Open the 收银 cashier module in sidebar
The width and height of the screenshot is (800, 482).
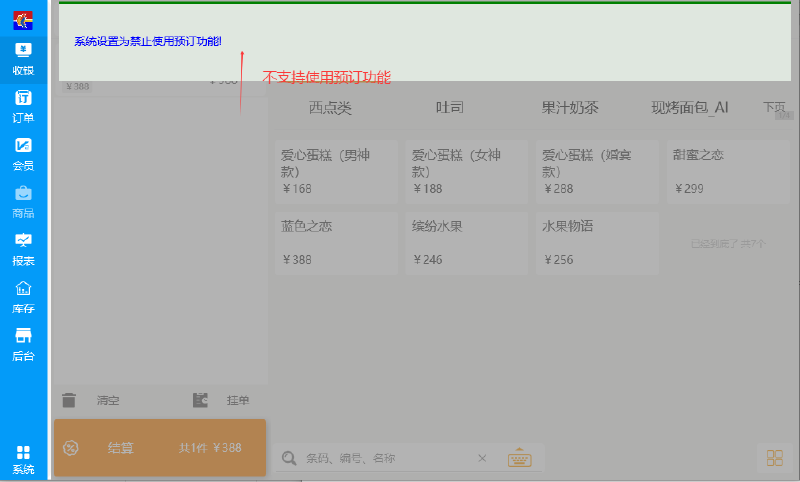click(x=23, y=60)
